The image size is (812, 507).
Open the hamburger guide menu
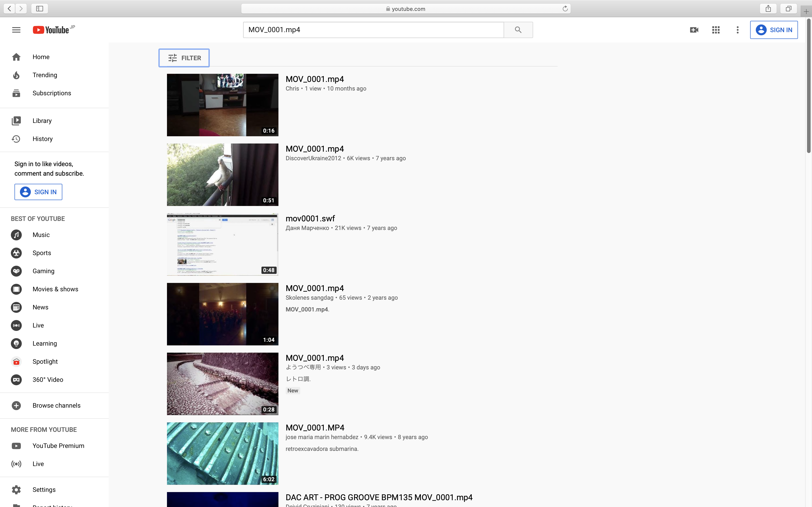click(x=16, y=30)
